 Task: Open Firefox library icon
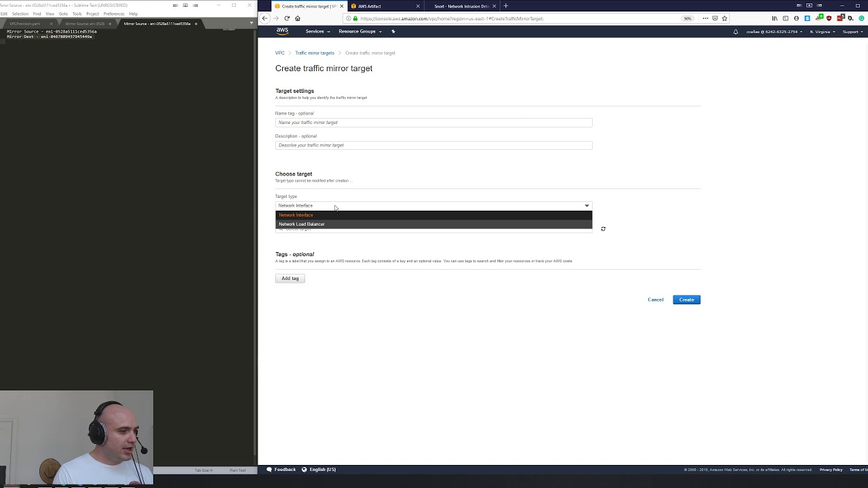775,18
